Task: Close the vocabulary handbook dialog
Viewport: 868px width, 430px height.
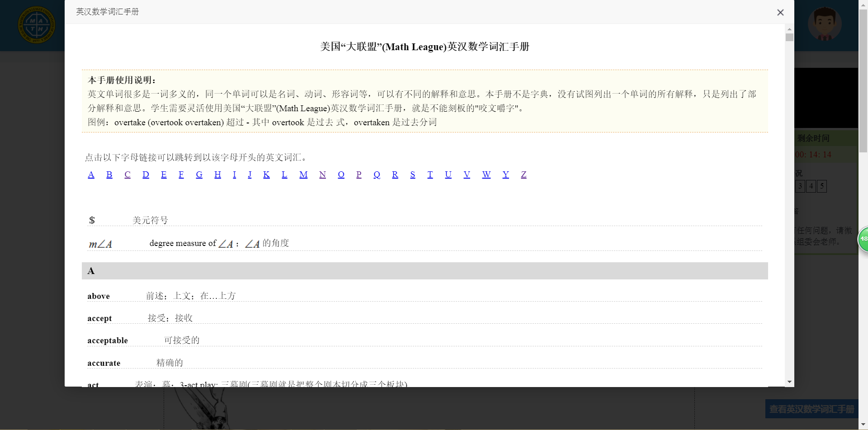Action: tap(780, 13)
